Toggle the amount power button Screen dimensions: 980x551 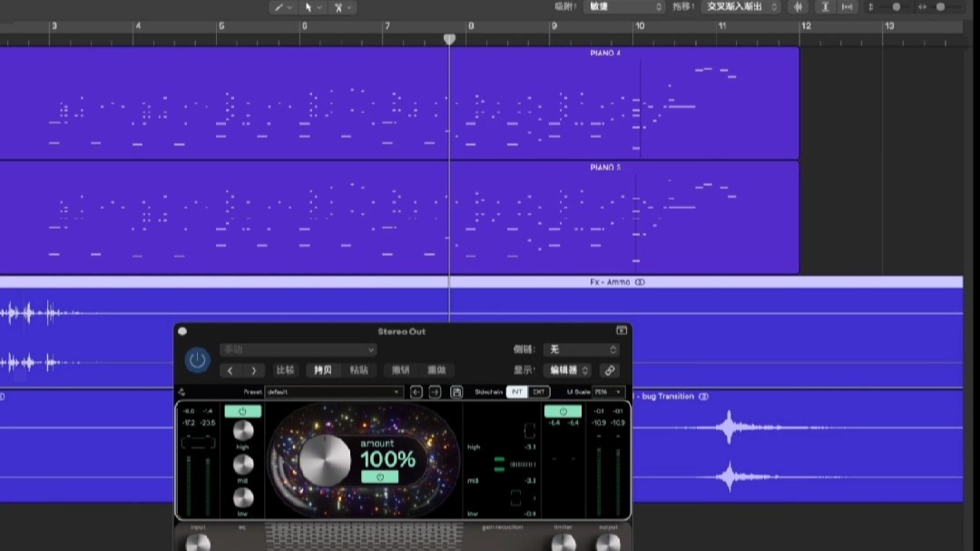(x=379, y=477)
